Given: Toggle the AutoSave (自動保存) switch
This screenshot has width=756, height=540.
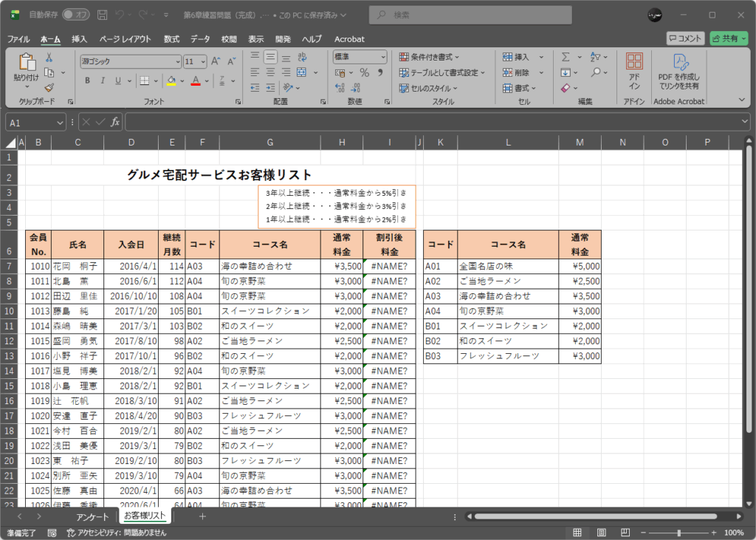Looking at the screenshot, I should click(x=75, y=14).
